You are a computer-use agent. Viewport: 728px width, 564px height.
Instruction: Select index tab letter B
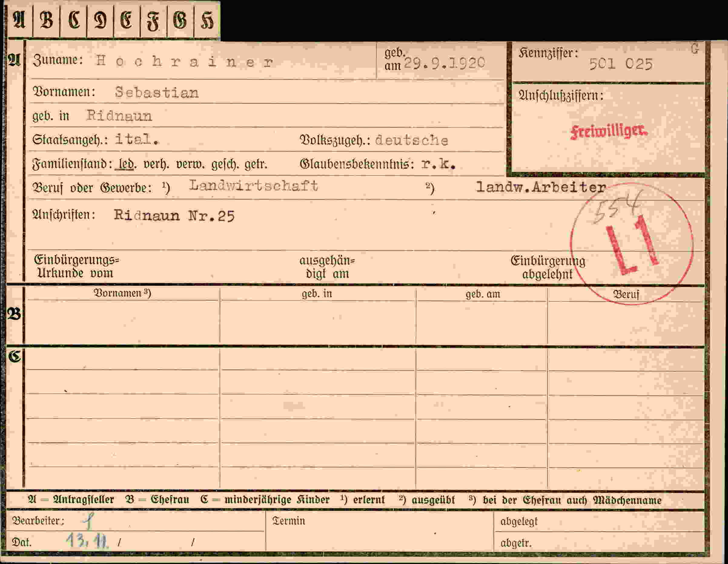(x=46, y=20)
